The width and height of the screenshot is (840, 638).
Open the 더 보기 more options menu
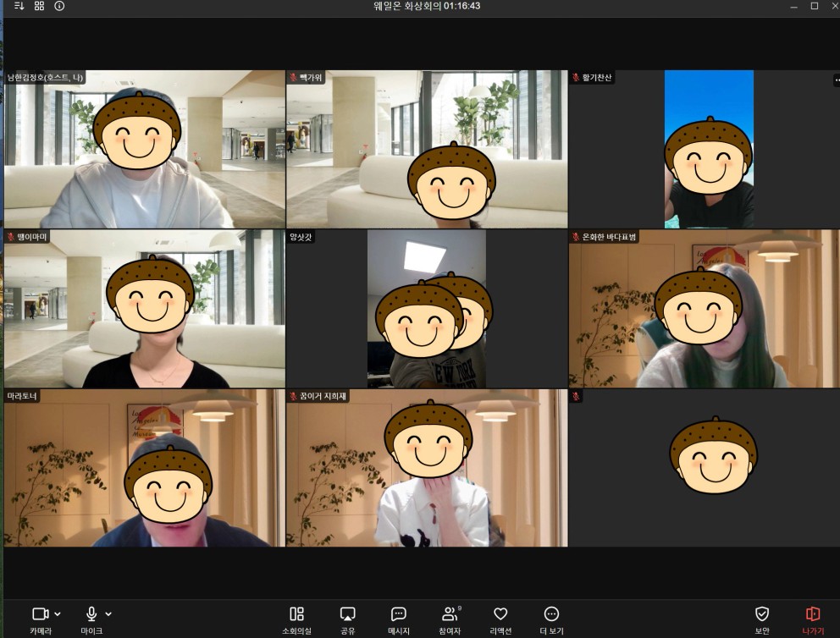(x=551, y=613)
